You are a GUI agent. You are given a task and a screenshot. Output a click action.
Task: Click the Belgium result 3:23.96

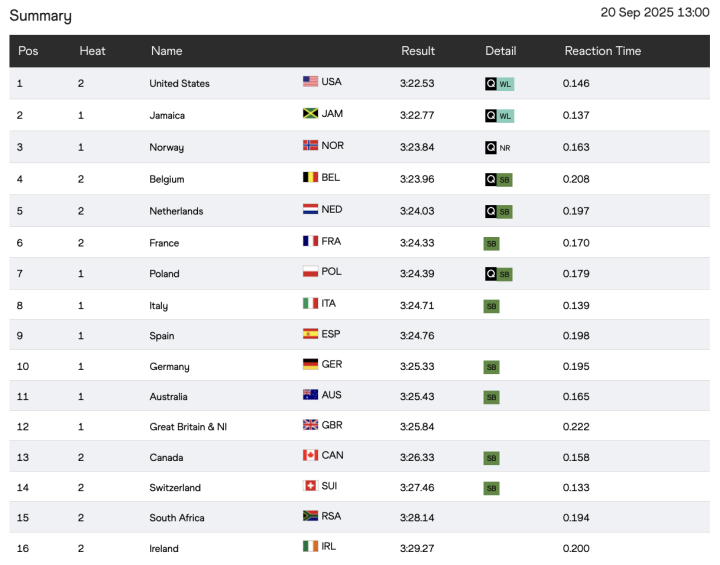[x=417, y=180]
